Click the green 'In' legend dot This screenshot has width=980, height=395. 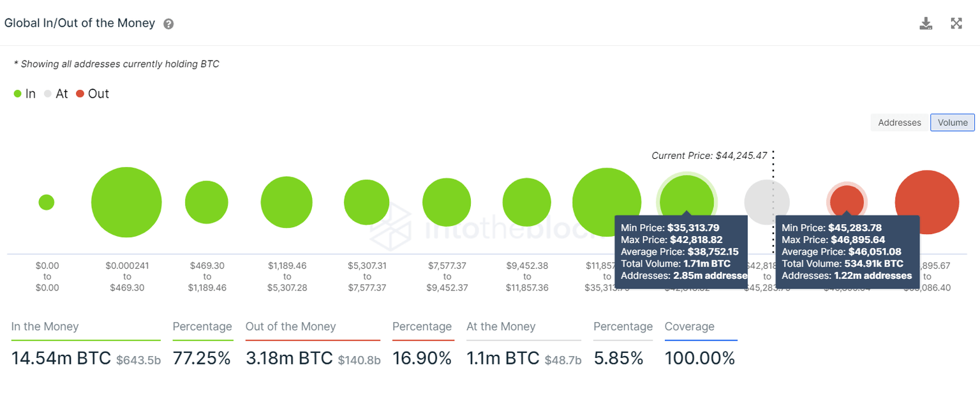point(17,93)
